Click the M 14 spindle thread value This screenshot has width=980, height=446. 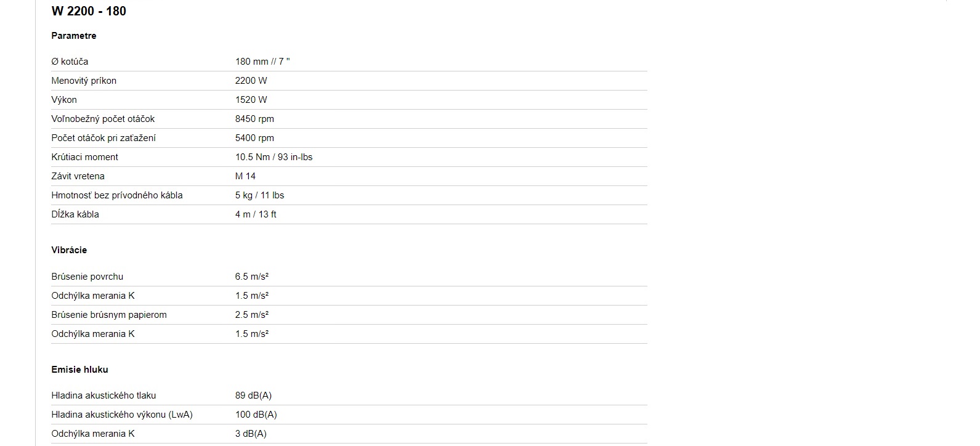245,176
